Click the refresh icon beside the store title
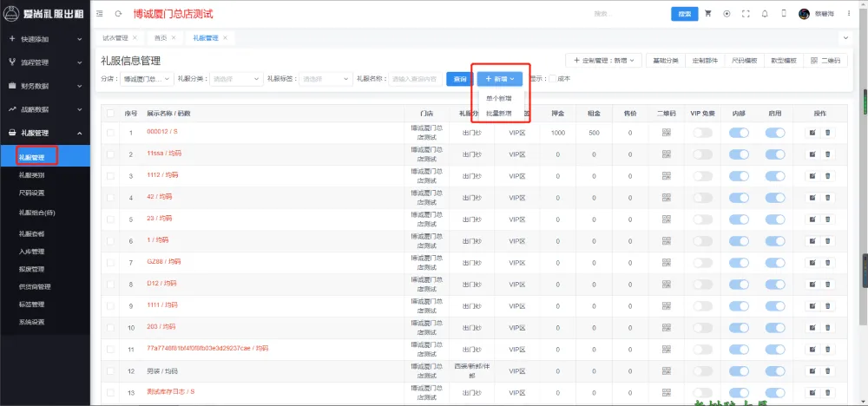This screenshot has height=406, width=868. coord(118,14)
